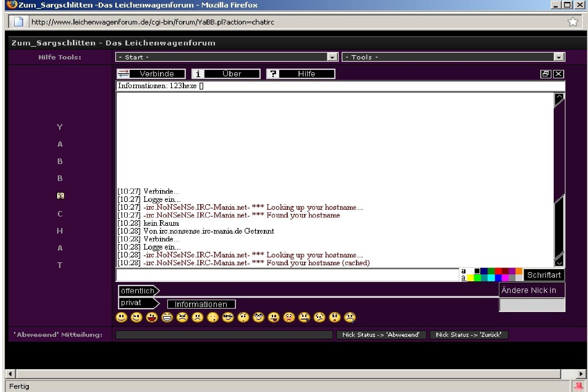588x392 pixels.
Task: Open the Schriftart font button
Action: (544, 275)
